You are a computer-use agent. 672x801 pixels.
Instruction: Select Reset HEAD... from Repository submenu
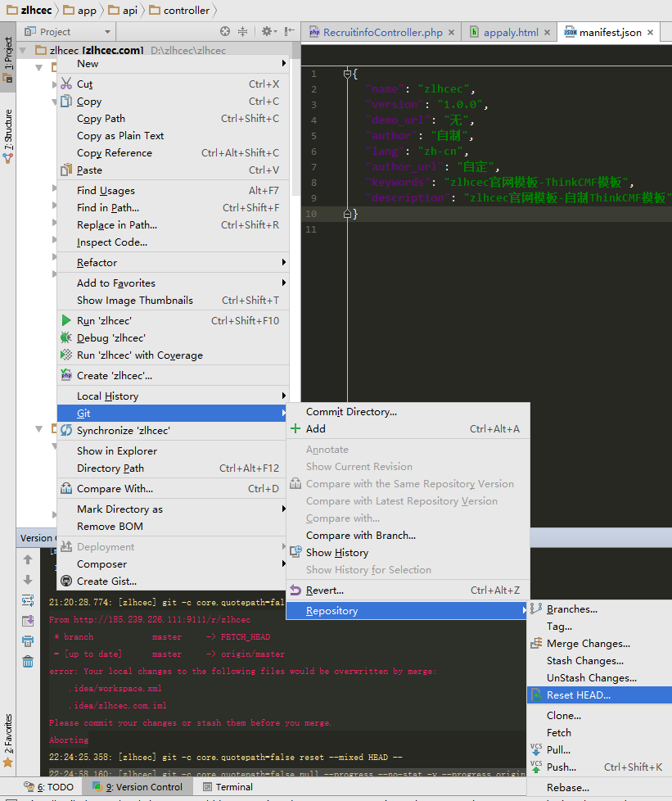tap(578, 695)
